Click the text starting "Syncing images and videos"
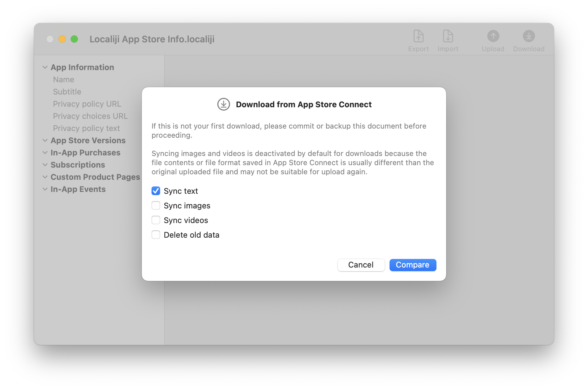 coord(293,162)
